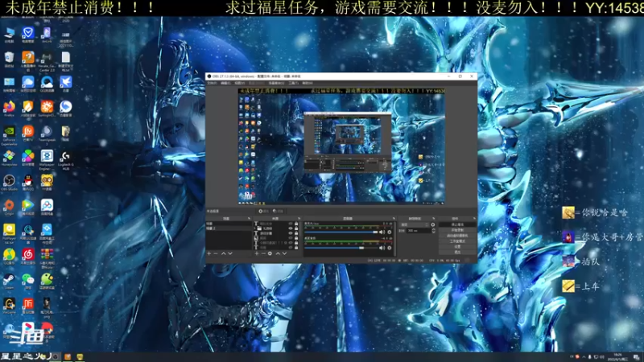Pop out the Audio Mixer dock header icon
Screen dimensions: 644x362
pyautogui.click(x=394, y=218)
